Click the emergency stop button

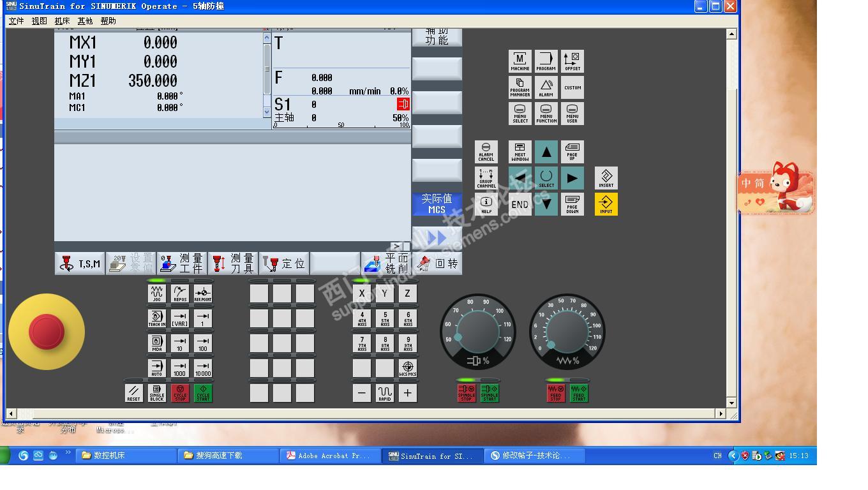(x=47, y=332)
